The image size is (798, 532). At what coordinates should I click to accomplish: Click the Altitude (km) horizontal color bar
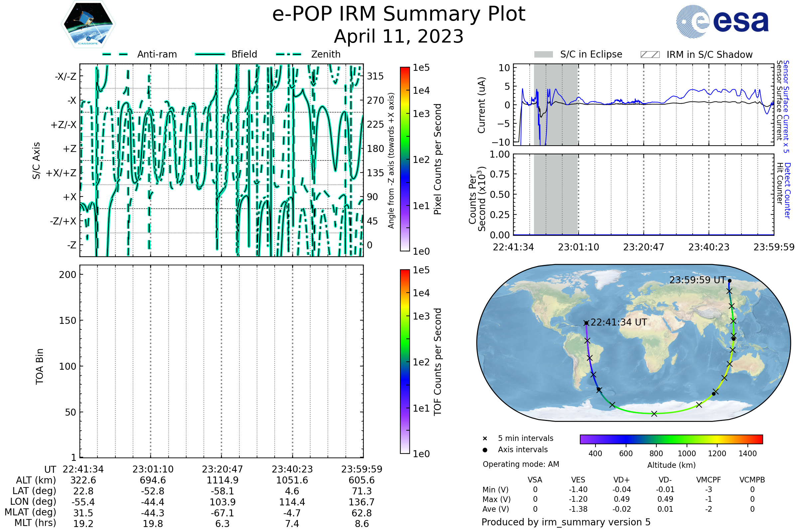[x=671, y=439]
